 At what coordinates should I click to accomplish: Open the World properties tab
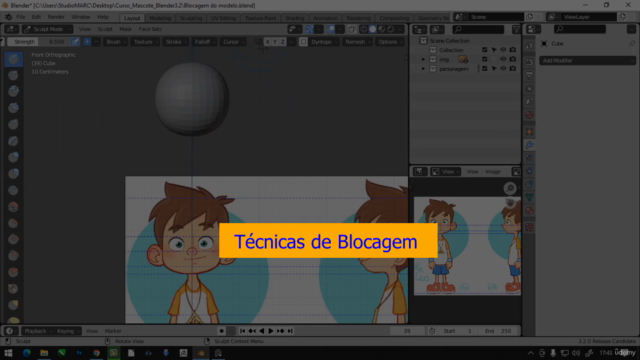(x=529, y=115)
